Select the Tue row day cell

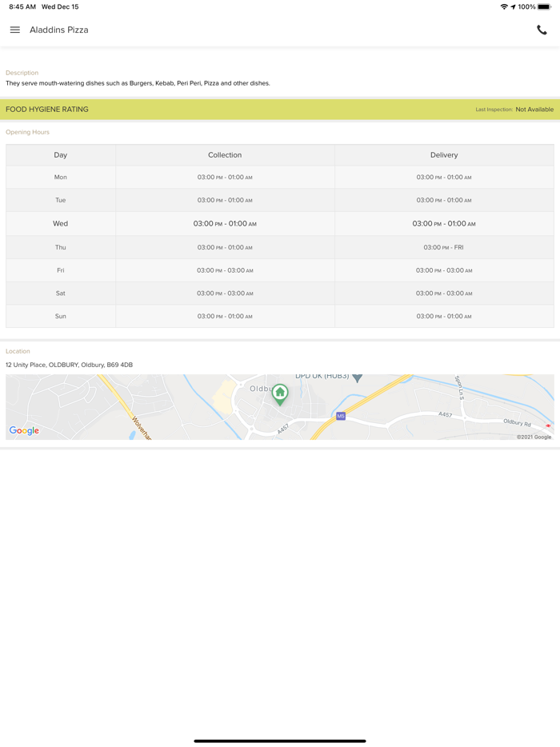[61, 200]
